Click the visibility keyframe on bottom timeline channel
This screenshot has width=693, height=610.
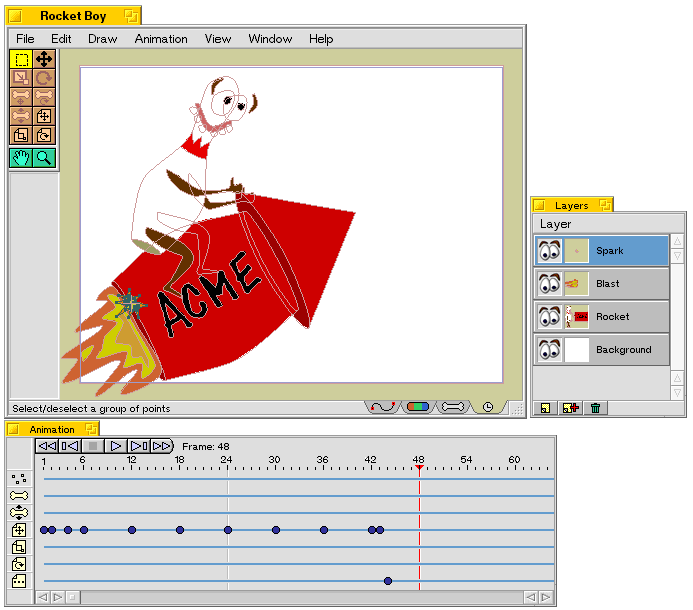388,581
